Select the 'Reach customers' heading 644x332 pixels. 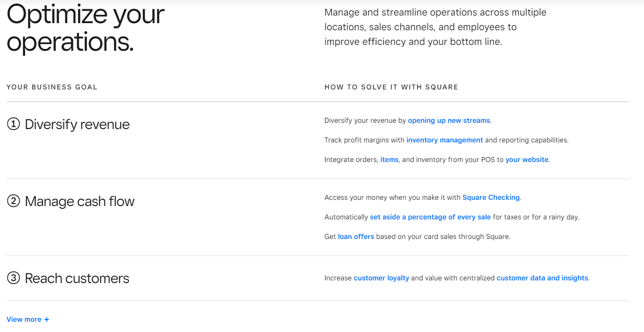(x=77, y=279)
